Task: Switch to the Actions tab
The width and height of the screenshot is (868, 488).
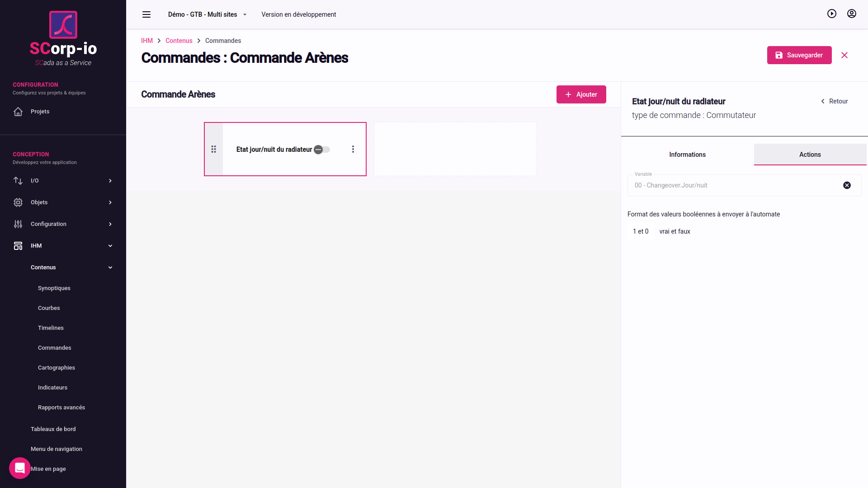Action: pos(810,155)
